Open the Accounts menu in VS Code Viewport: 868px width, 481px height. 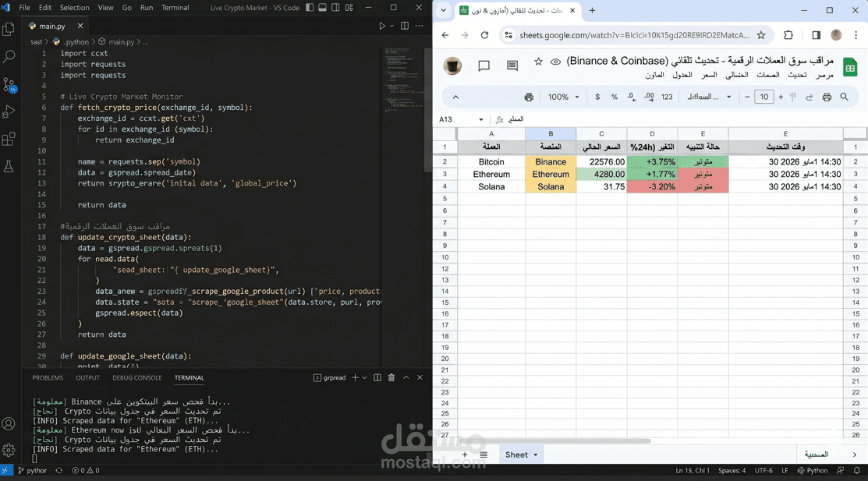coord(9,424)
